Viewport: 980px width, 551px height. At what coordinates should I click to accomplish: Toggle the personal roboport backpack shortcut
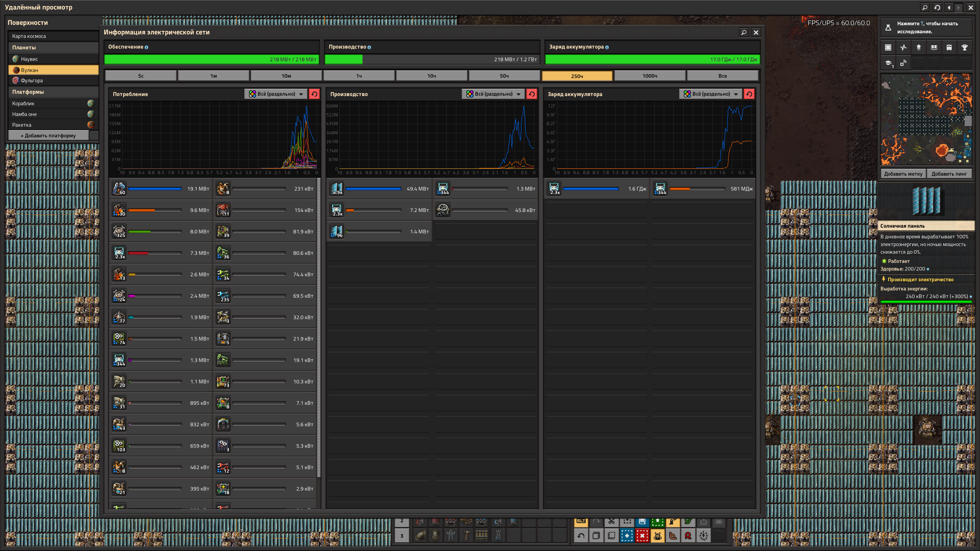tap(658, 536)
